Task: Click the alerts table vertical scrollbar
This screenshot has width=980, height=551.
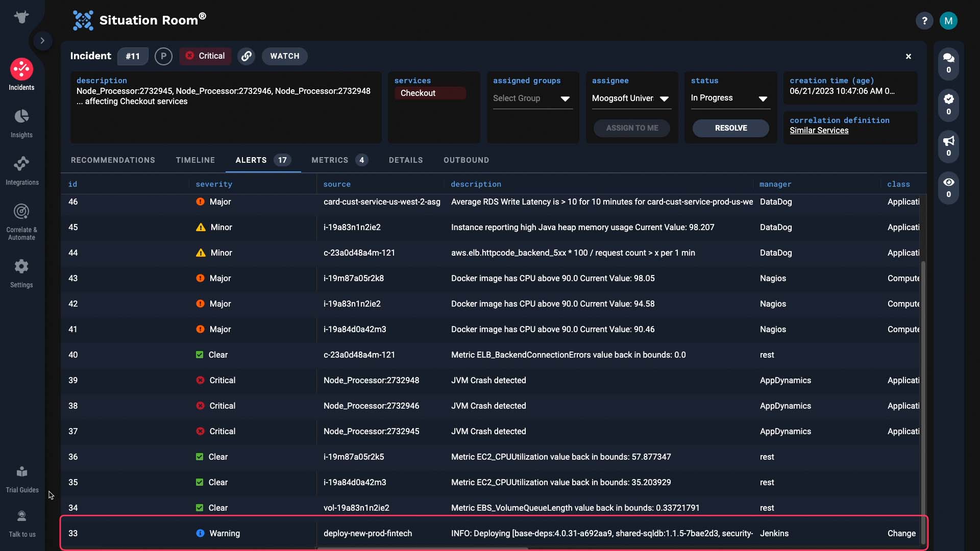Action: pyautogui.click(x=923, y=388)
